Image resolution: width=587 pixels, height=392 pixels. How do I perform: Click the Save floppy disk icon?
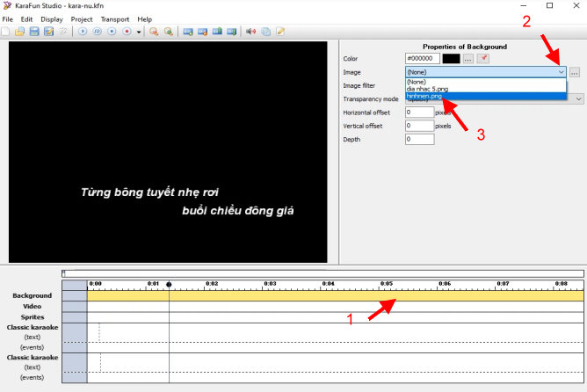pyautogui.click(x=34, y=32)
